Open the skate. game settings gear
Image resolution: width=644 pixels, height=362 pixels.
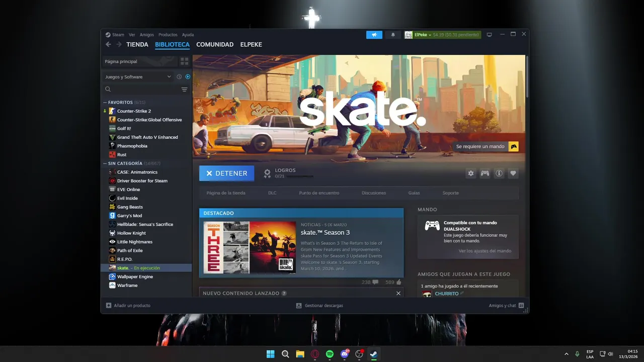471,173
